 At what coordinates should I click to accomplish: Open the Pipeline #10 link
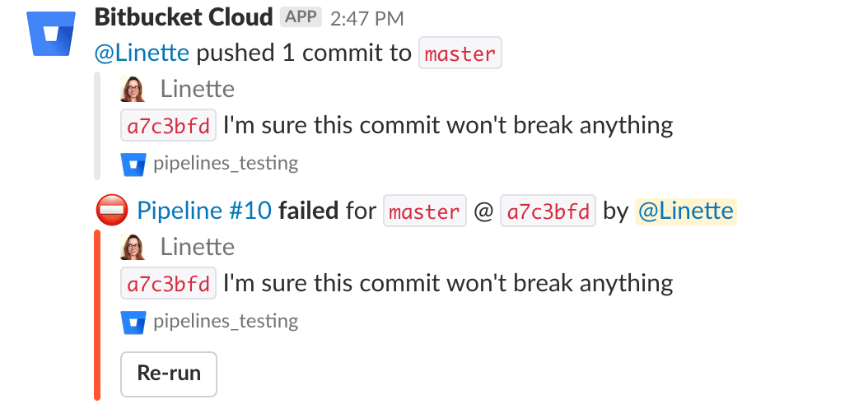pos(204,211)
